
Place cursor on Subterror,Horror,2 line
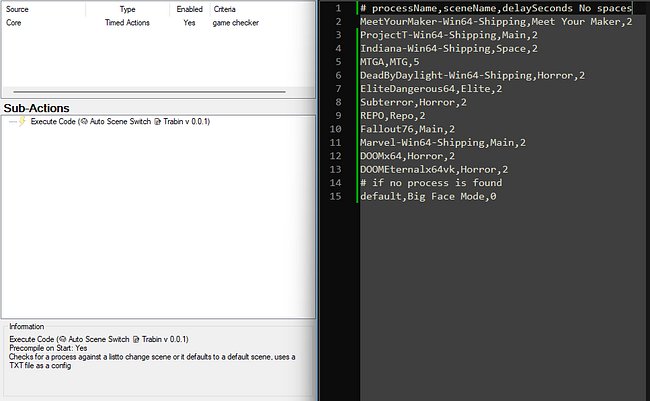413,102
